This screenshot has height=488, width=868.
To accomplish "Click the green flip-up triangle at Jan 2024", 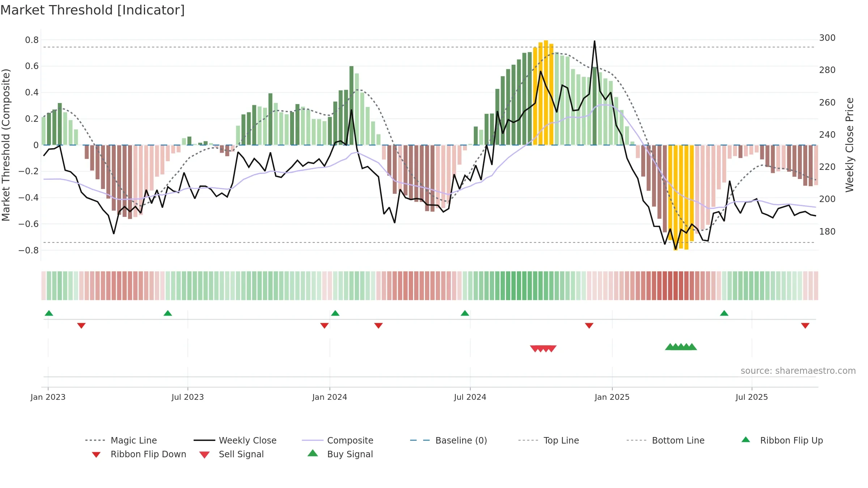I will click(x=335, y=313).
